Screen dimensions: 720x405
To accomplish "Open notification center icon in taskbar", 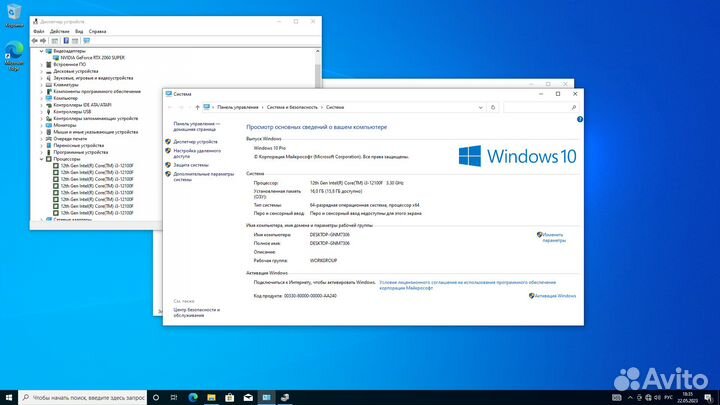I will tap(708, 398).
